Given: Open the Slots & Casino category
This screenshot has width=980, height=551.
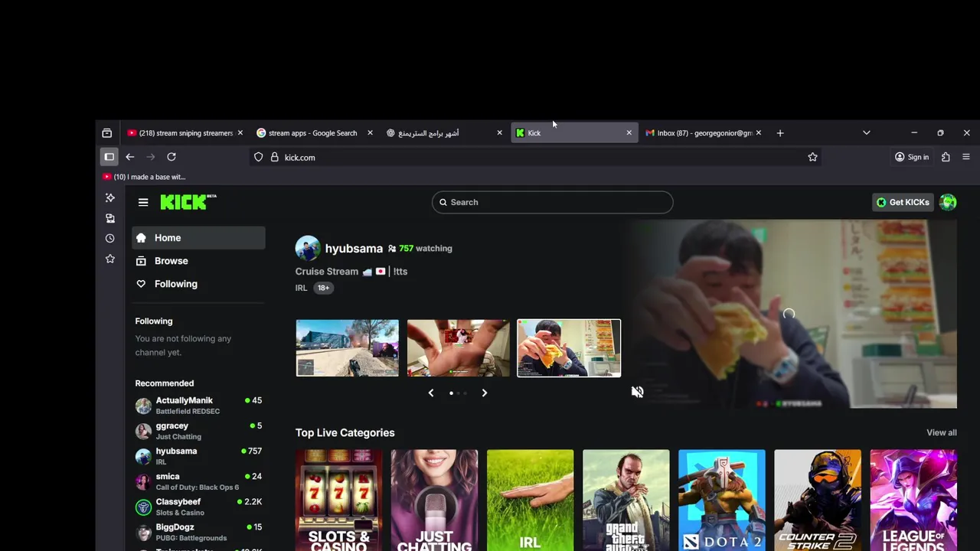Looking at the screenshot, I should [x=338, y=500].
